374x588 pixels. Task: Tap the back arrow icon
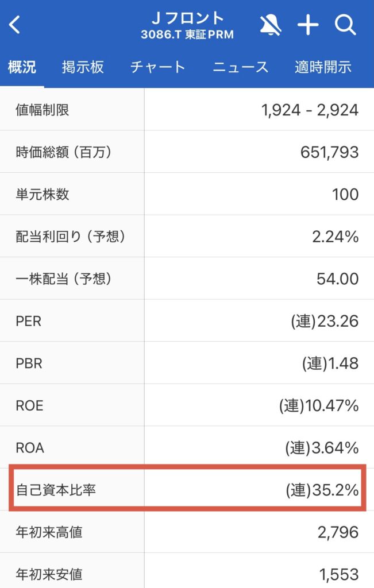click(x=16, y=25)
